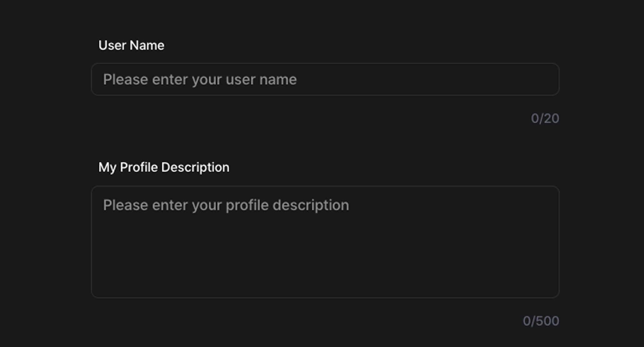
Task: Click the User Name input field
Action: (x=325, y=79)
